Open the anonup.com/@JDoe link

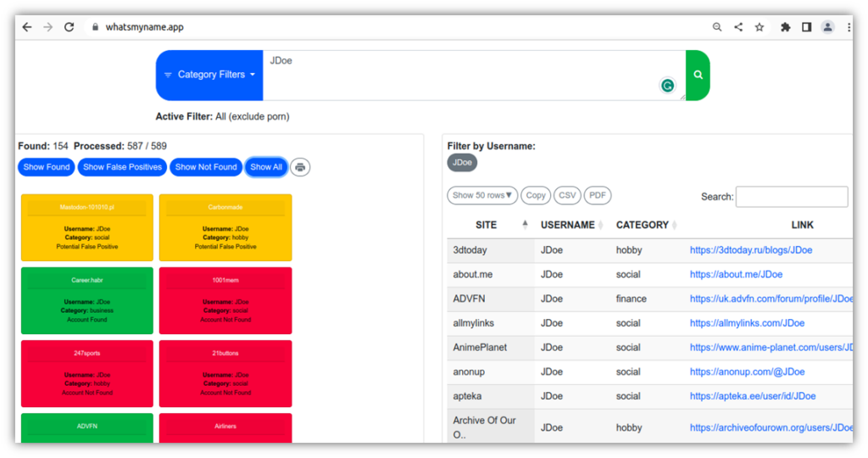click(x=748, y=371)
